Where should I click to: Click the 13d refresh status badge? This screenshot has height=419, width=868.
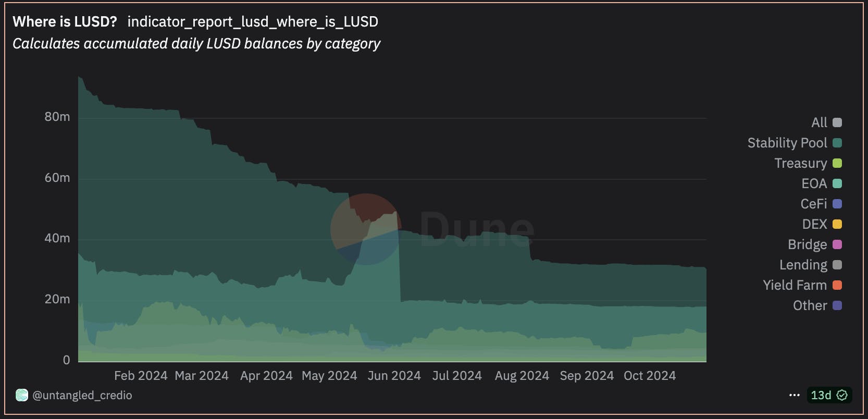point(829,395)
